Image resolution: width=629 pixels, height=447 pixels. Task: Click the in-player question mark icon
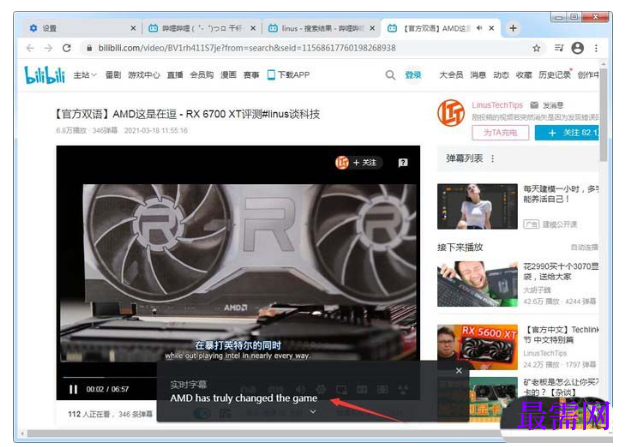click(x=403, y=163)
